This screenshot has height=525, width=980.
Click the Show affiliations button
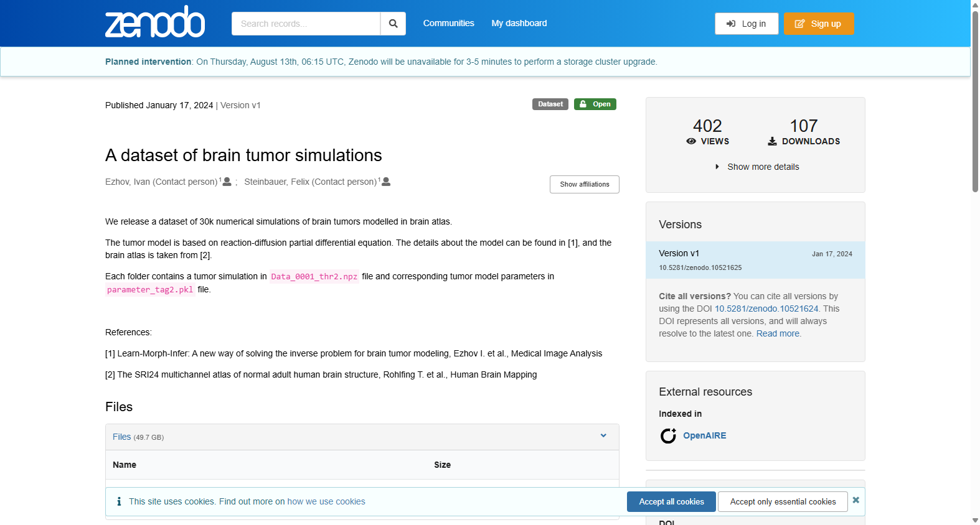coord(584,184)
